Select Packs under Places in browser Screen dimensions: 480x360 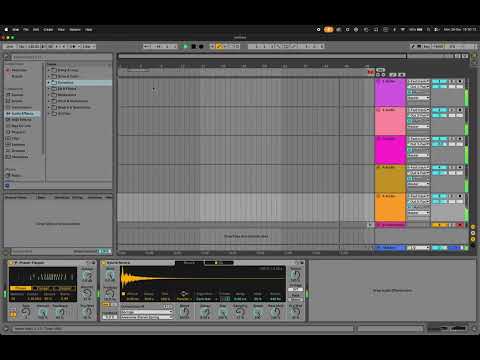click(x=17, y=175)
